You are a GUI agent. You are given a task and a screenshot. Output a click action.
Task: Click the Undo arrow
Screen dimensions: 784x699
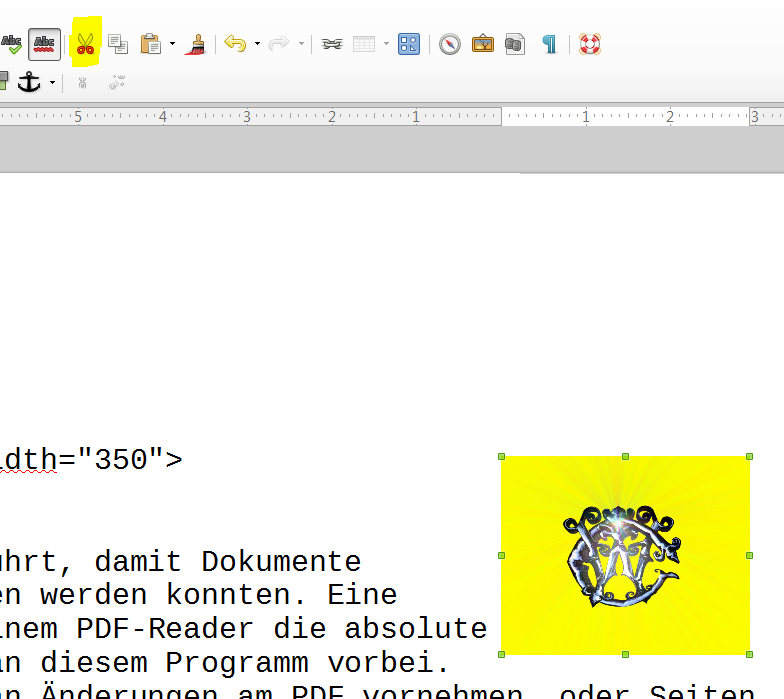click(x=235, y=44)
